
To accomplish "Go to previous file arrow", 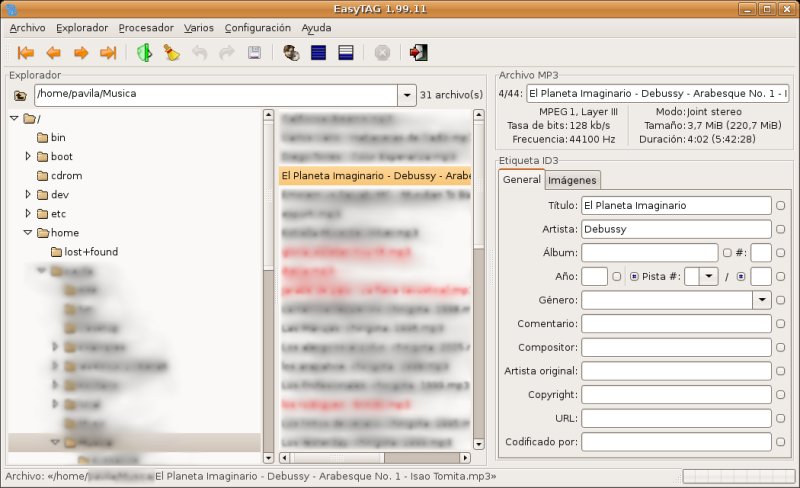I will pos(53,53).
